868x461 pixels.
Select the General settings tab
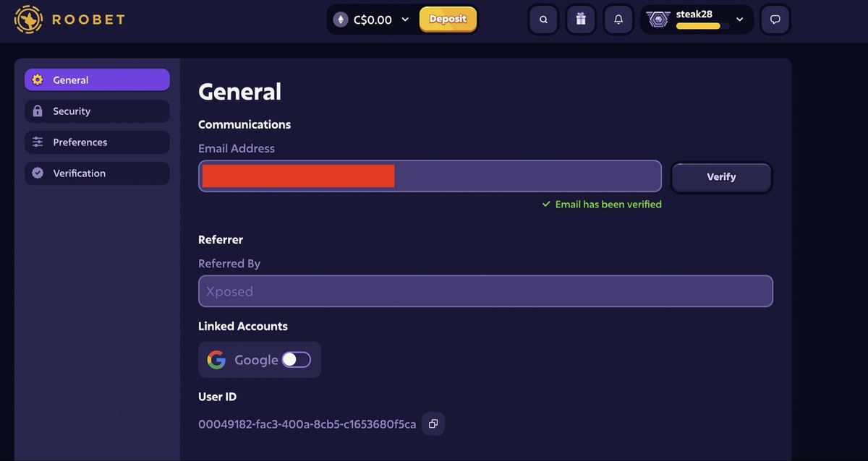coord(97,80)
